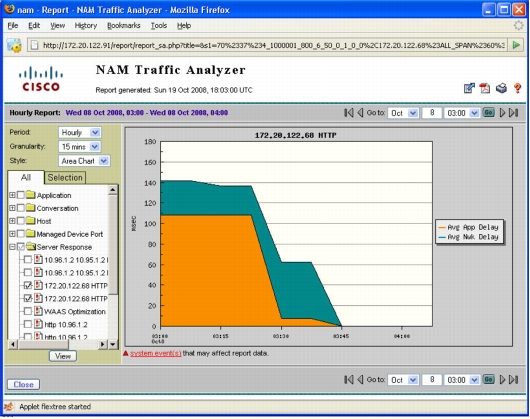Open the Bookmarks menu
Image resolution: width=530 pixels, height=419 pixels.
pos(123,25)
